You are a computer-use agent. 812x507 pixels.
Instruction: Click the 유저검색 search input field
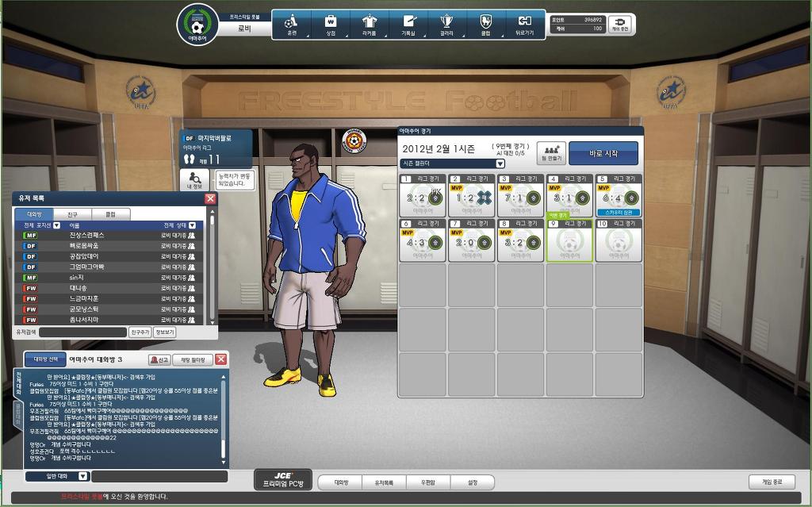(83, 332)
